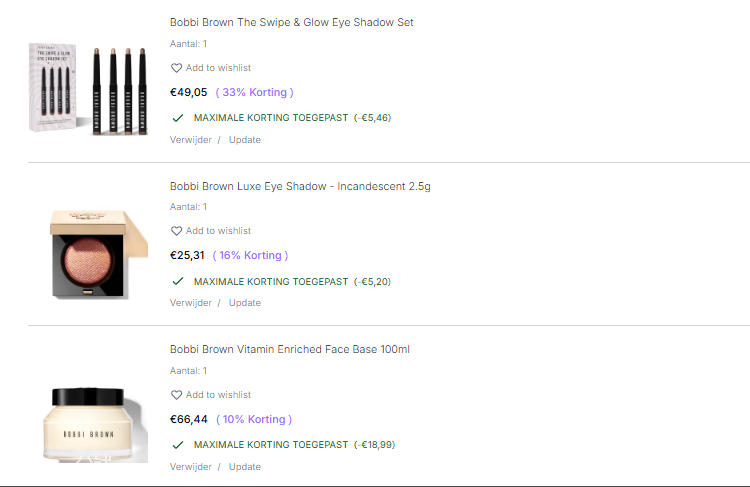Screen dimensions: 750x487
Task: Remove the Luxe Eye Shadow Incandescent item
Action: coord(190,303)
